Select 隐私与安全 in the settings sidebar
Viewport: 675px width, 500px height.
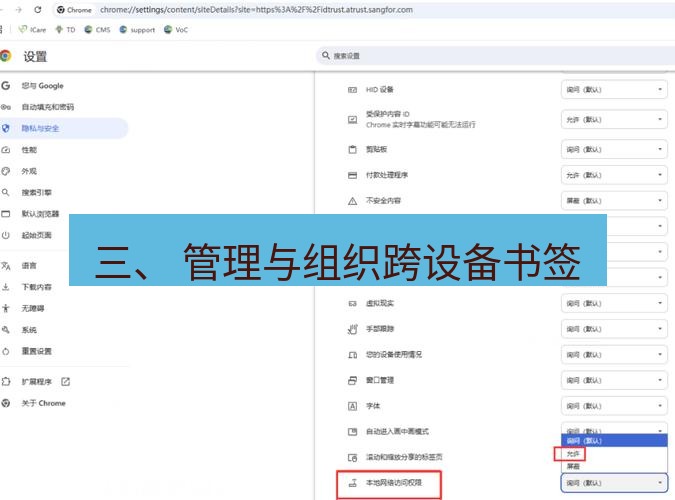40,128
